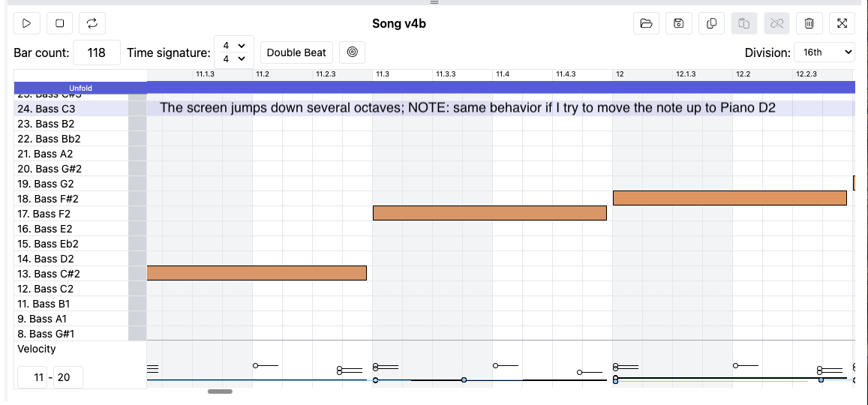Delete using the trash can icon
The image size is (868, 405).
click(809, 23)
